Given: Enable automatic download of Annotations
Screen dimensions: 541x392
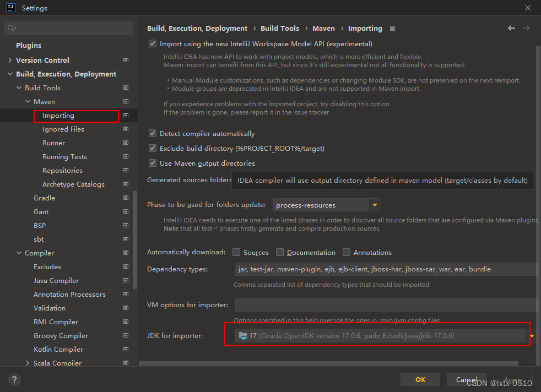Looking at the screenshot, I should 347,252.
